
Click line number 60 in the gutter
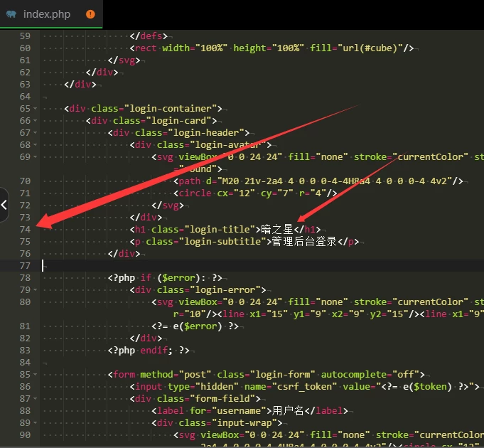pos(25,48)
